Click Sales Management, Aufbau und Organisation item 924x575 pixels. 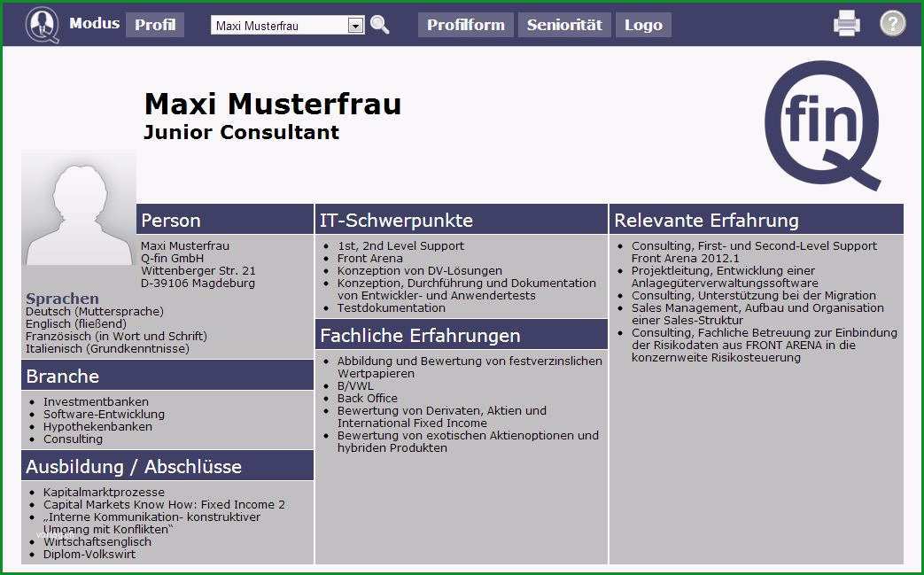(x=757, y=314)
